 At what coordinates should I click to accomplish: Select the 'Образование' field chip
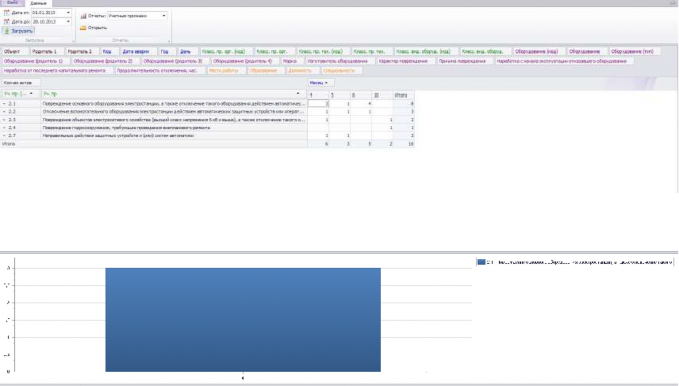coord(265,71)
